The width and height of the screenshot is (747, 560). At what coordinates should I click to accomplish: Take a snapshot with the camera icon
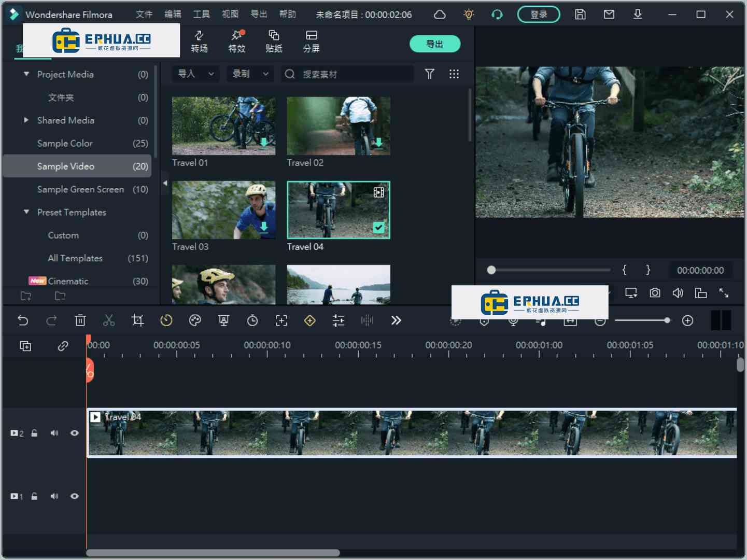coord(655,293)
